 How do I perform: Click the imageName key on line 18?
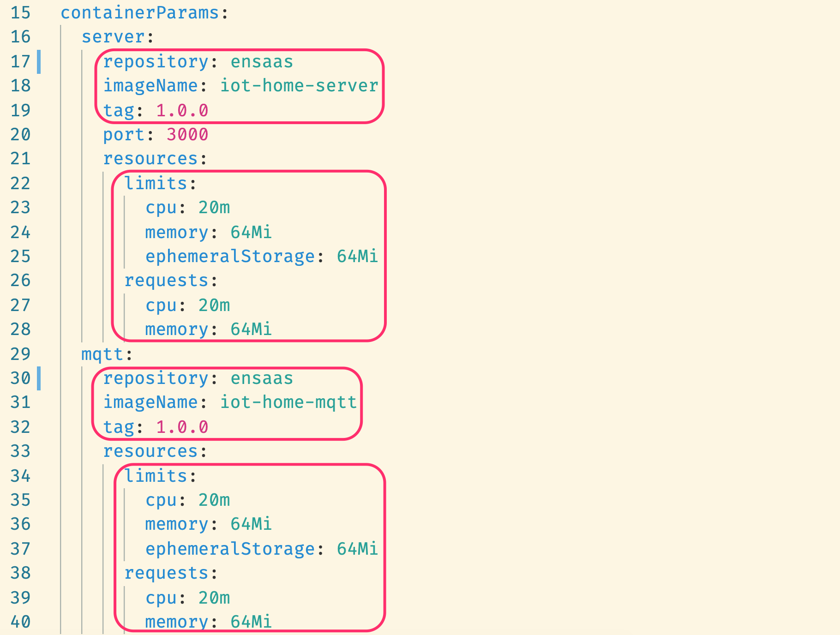pyautogui.click(x=150, y=86)
